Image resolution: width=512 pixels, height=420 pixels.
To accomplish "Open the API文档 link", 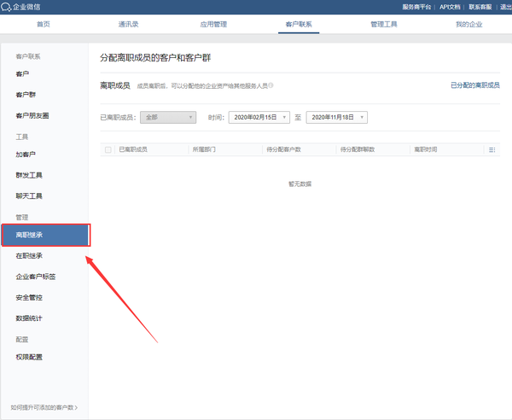I will point(450,7).
